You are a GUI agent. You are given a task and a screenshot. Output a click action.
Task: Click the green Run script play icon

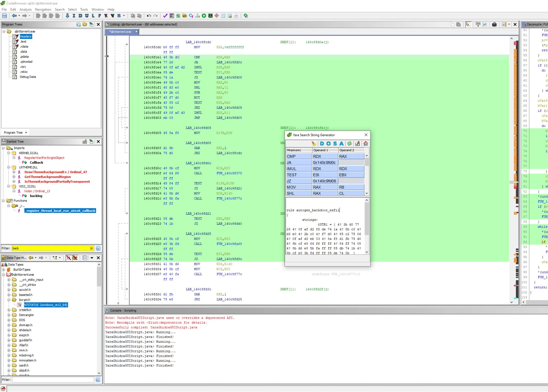204,16
